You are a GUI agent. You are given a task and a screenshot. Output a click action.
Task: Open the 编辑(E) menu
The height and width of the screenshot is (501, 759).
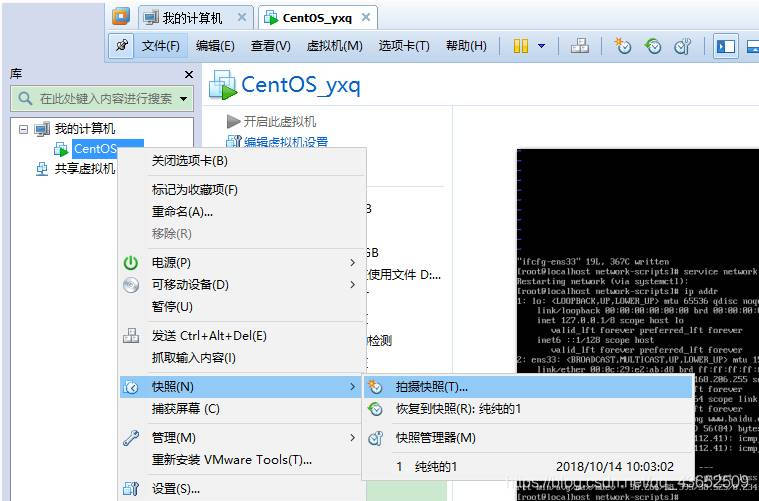pos(215,46)
